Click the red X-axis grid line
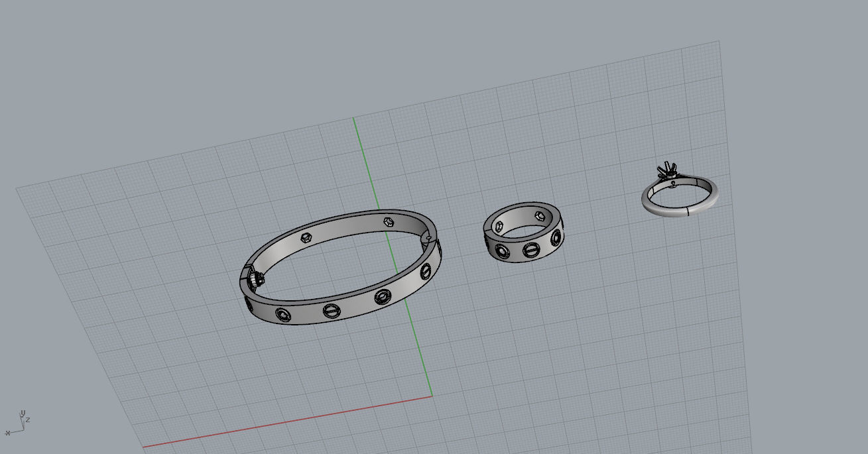The image size is (868, 454). point(287,422)
